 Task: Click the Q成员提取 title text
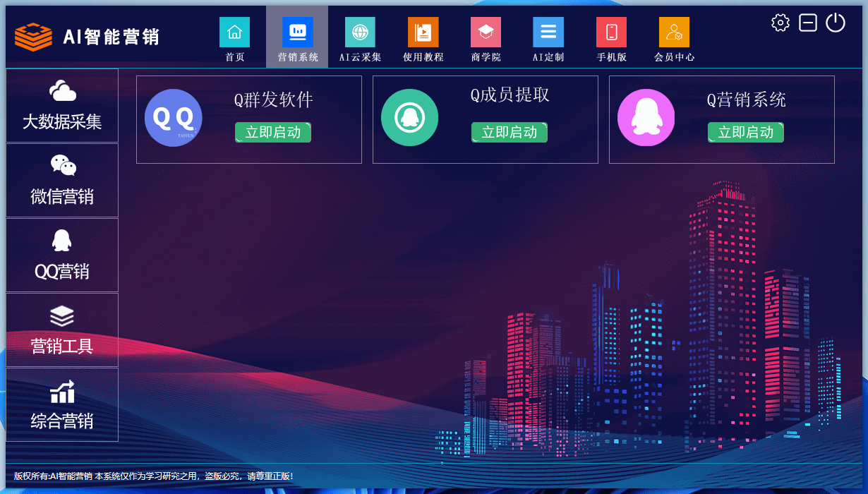point(510,95)
